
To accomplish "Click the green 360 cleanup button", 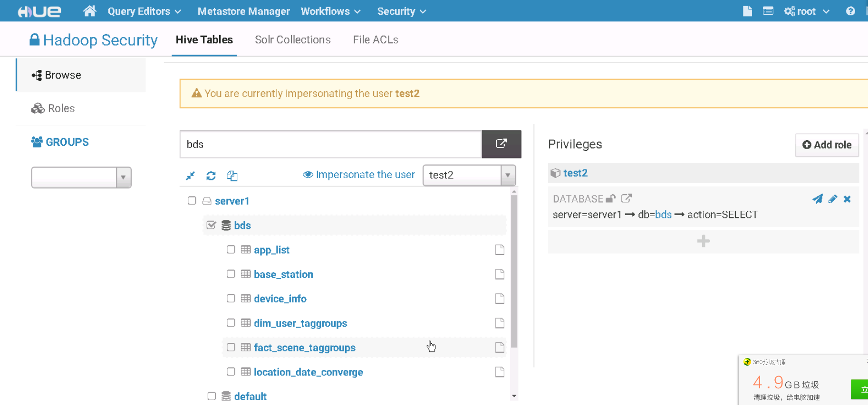I will (859, 389).
